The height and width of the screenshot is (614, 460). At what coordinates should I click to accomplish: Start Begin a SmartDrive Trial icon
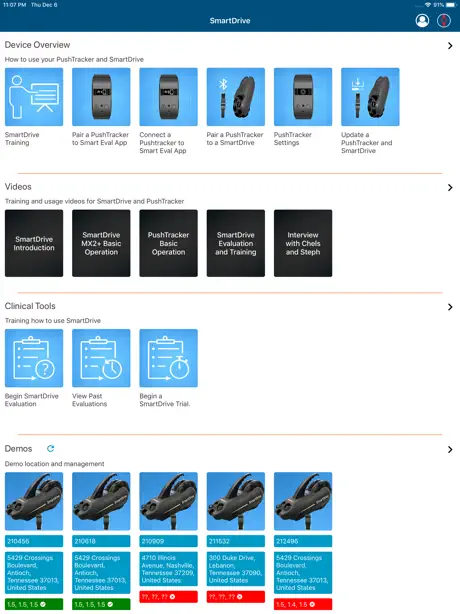[168, 358]
